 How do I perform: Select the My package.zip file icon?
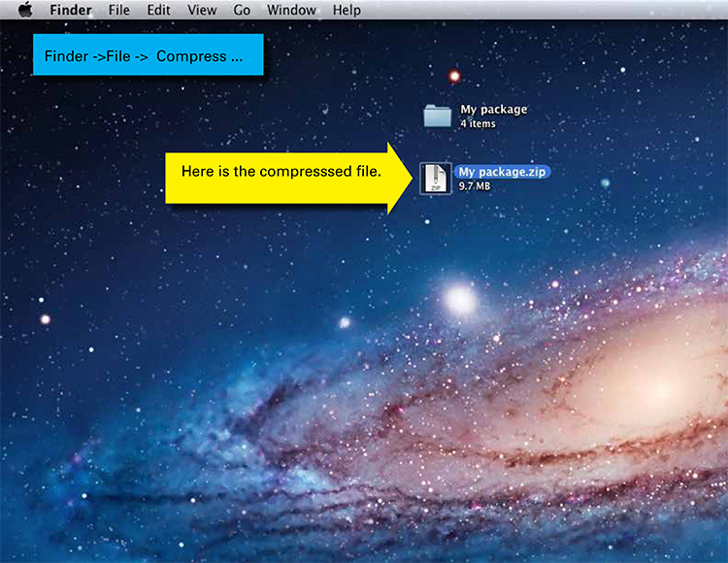[436, 179]
